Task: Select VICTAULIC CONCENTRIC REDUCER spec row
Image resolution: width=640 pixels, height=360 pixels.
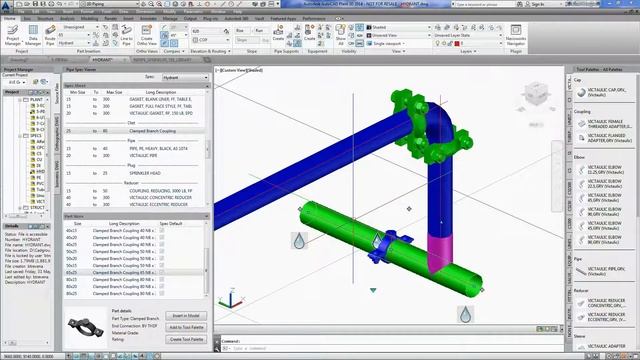Action: tap(135, 198)
